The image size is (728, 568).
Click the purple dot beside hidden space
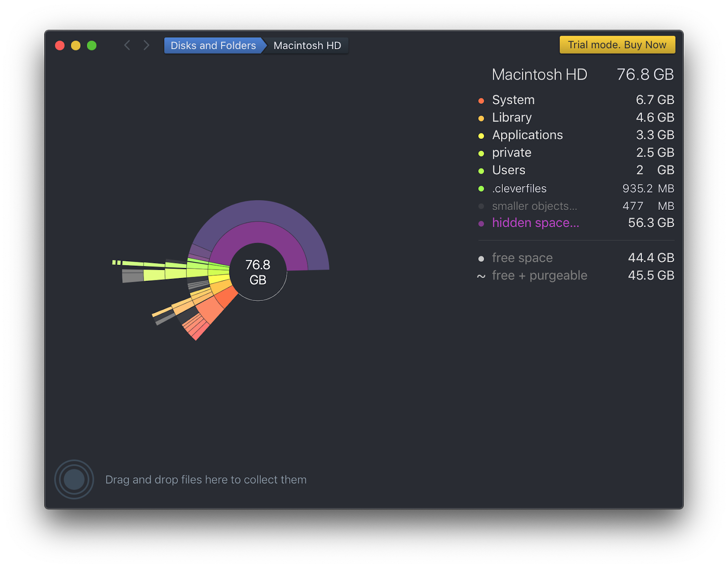click(x=481, y=223)
